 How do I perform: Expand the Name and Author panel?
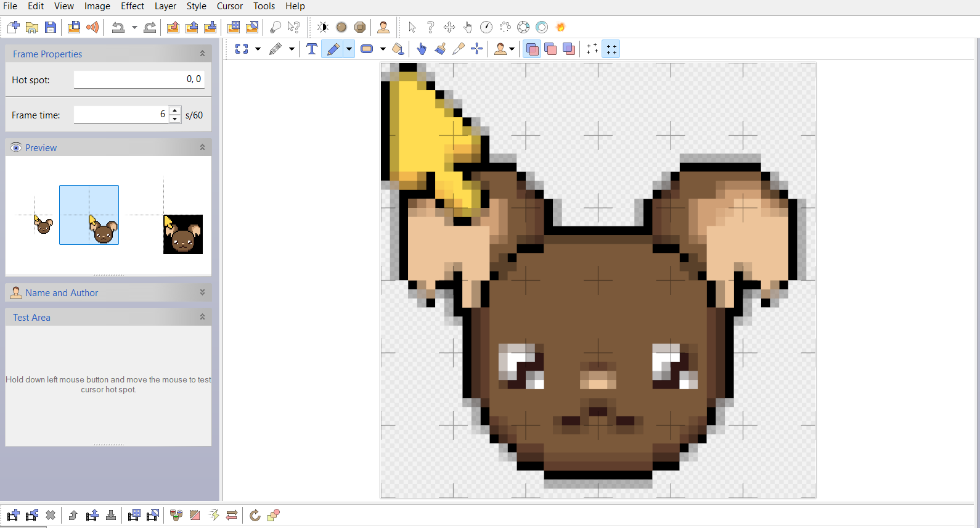(x=202, y=292)
